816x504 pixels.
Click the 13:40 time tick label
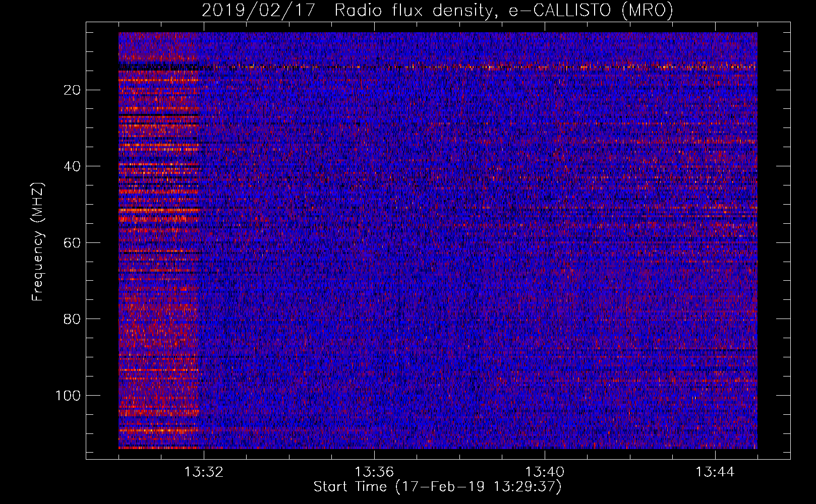point(545,472)
